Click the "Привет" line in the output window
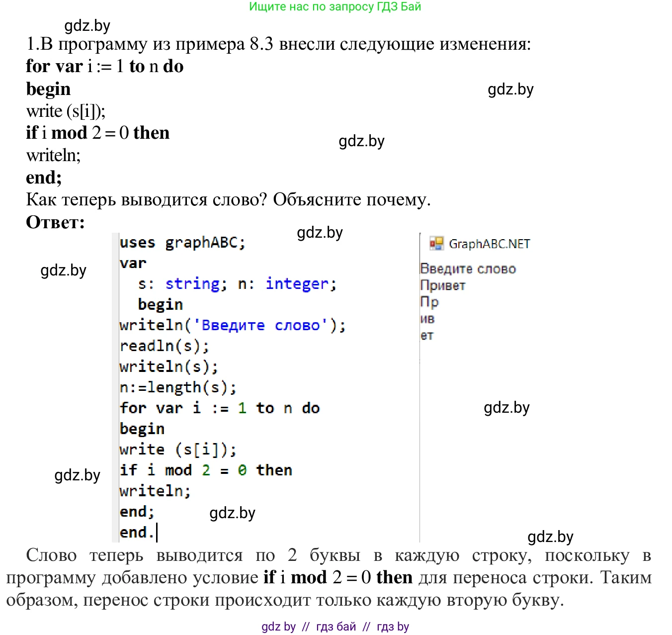This screenshot has width=672, height=635. [x=442, y=285]
